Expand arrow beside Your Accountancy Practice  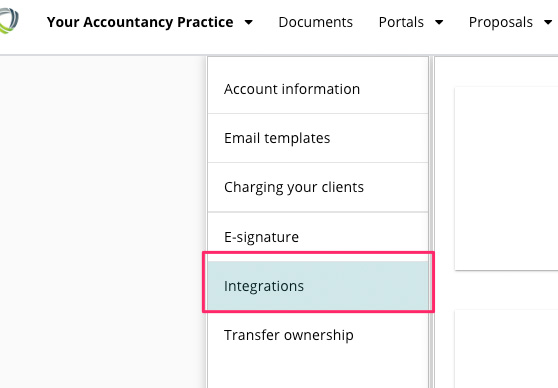coord(248,22)
